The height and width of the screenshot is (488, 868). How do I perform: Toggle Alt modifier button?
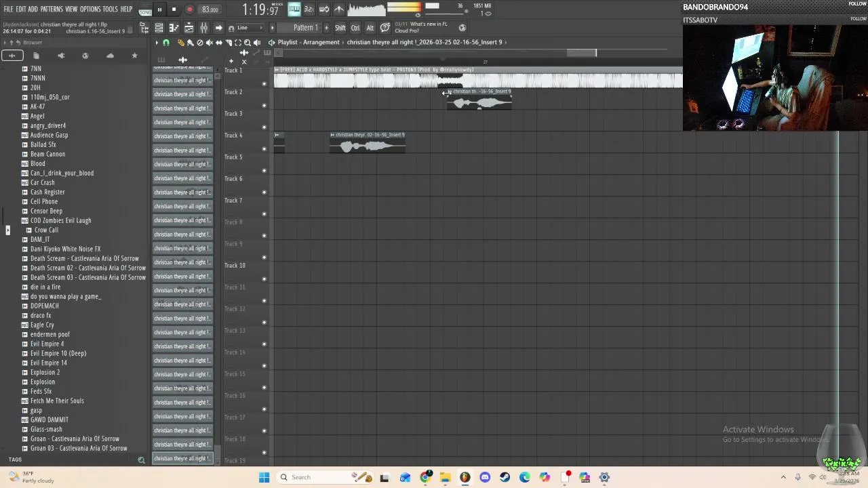[x=370, y=28]
